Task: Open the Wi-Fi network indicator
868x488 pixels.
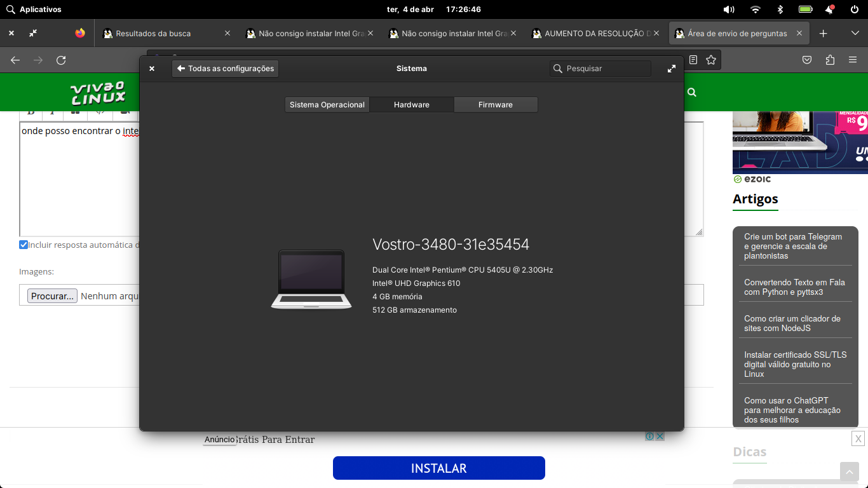Action: (x=755, y=10)
